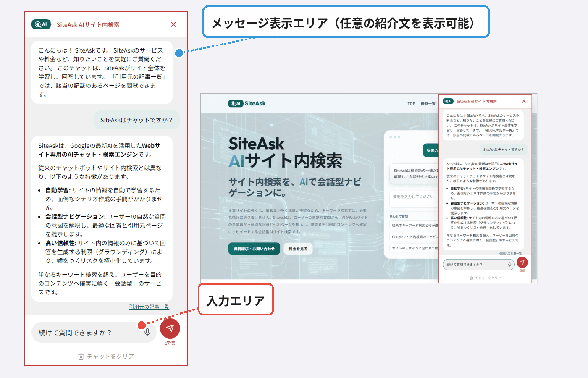
Task: Focus the 続けて質問できますか? input in the large panel
Action: pos(94,332)
